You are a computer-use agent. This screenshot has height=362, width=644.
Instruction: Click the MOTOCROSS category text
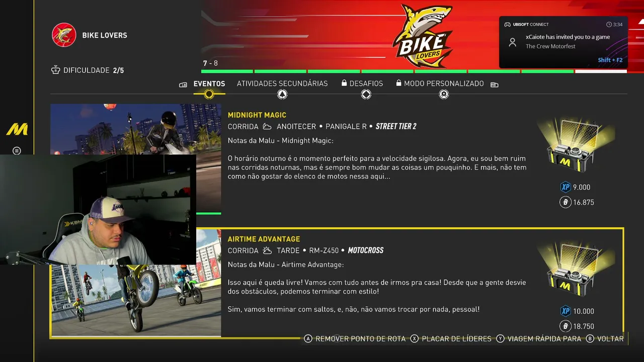tap(366, 250)
